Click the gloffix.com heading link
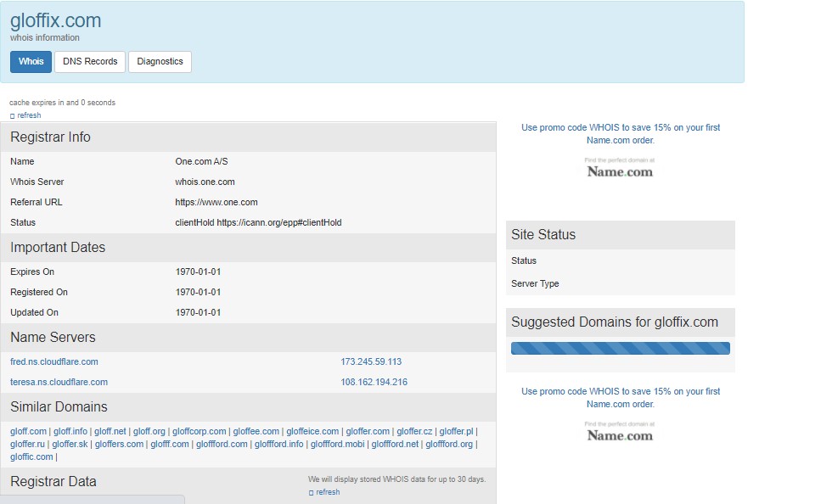The width and height of the screenshot is (821, 504). point(55,20)
